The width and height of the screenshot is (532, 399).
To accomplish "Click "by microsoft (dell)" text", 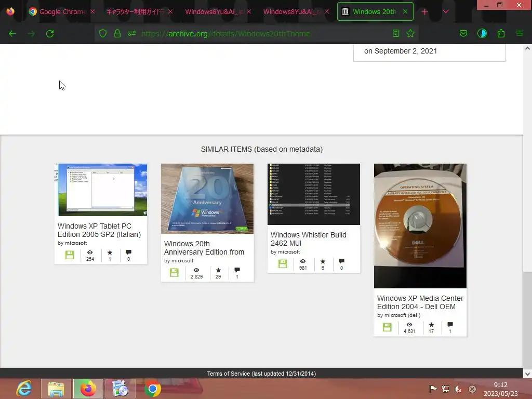I will point(398,315).
